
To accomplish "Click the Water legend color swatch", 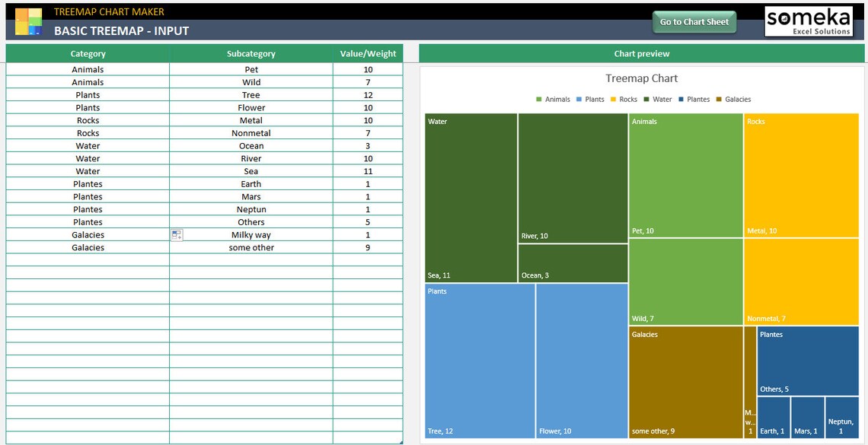I will click(x=646, y=99).
